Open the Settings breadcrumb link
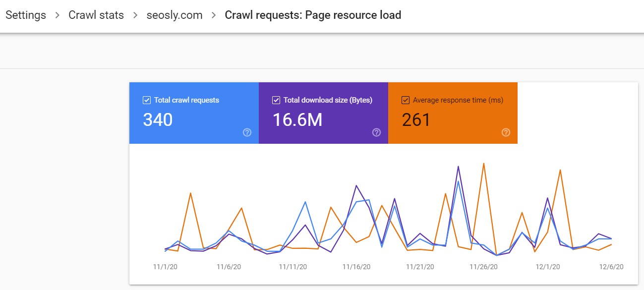This screenshot has height=290, width=644. (25, 15)
